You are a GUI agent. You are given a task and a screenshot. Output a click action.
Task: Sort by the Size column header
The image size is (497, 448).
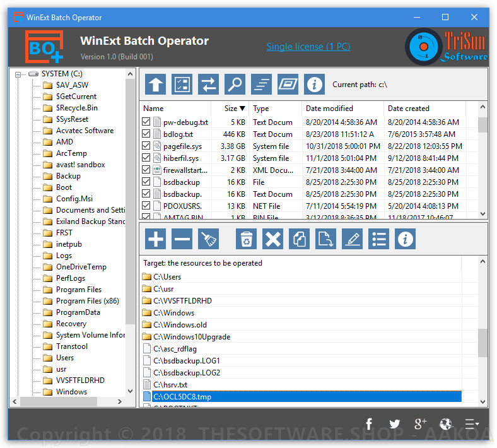click(x=230, y=109)
